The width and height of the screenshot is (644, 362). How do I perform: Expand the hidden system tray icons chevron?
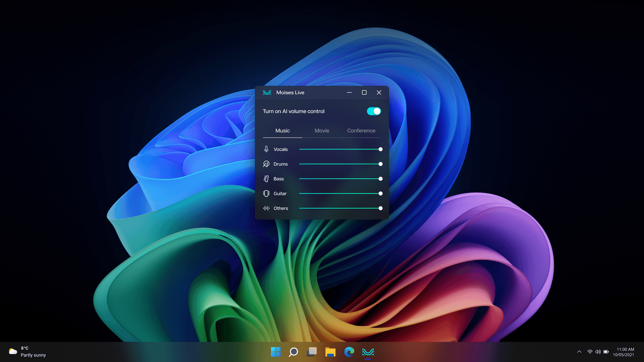pyautogui.click(x=579, y=352)
